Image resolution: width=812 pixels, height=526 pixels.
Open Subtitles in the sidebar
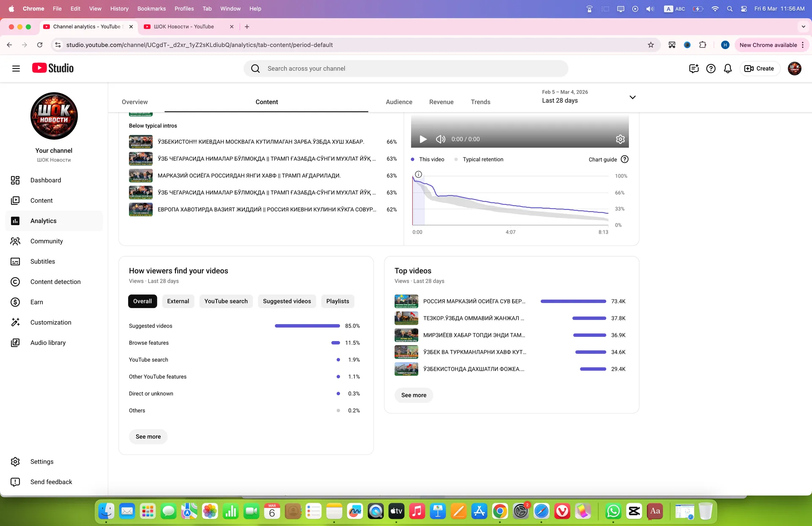[54, 262]
